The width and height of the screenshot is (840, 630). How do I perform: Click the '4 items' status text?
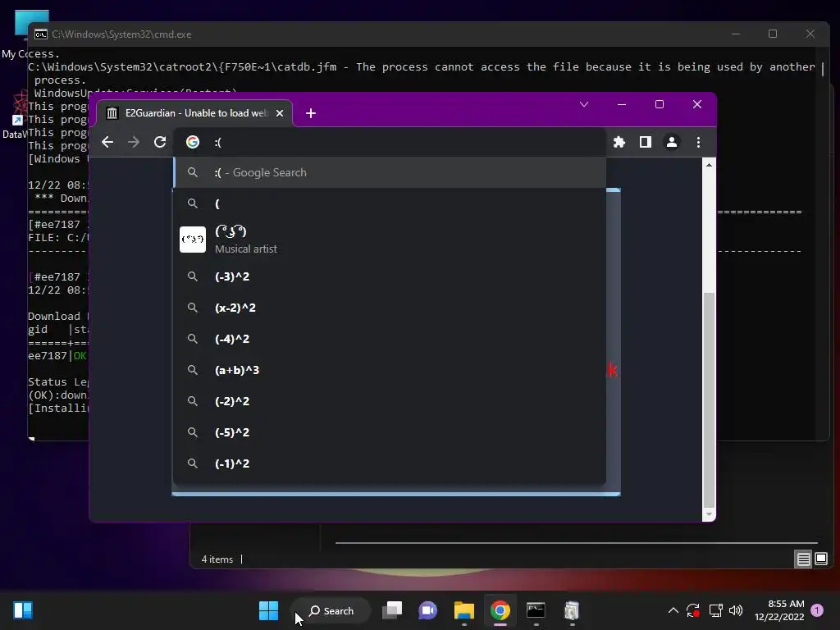point(217,559)
